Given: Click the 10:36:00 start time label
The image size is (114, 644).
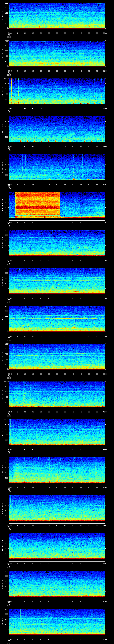Looking at the screenshot, I should pos(9,298).
